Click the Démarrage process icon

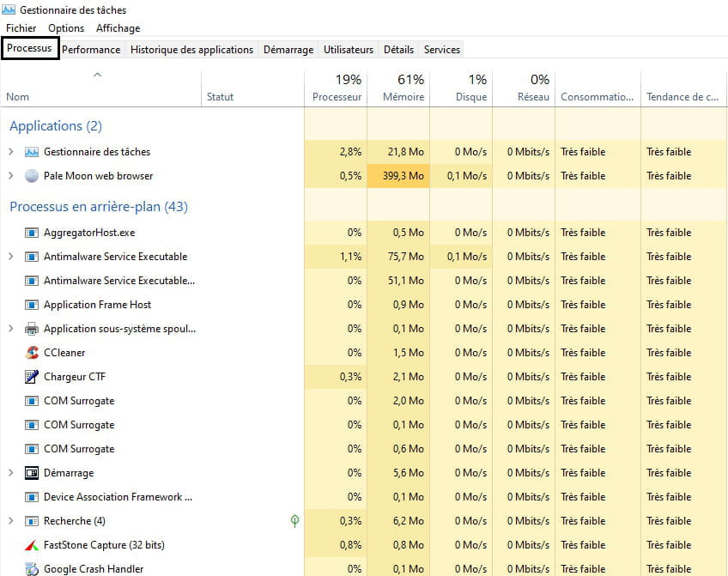(32, 473)
